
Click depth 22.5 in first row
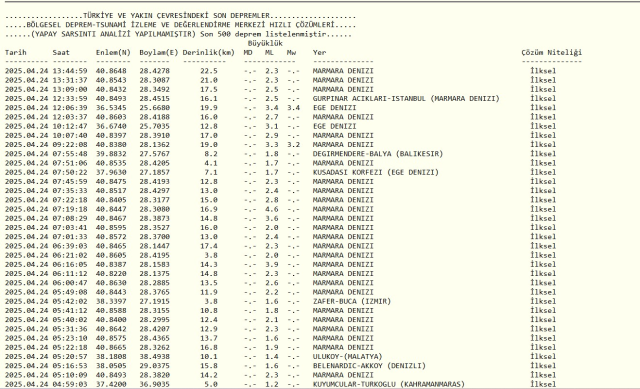click(x=209, y=71)
